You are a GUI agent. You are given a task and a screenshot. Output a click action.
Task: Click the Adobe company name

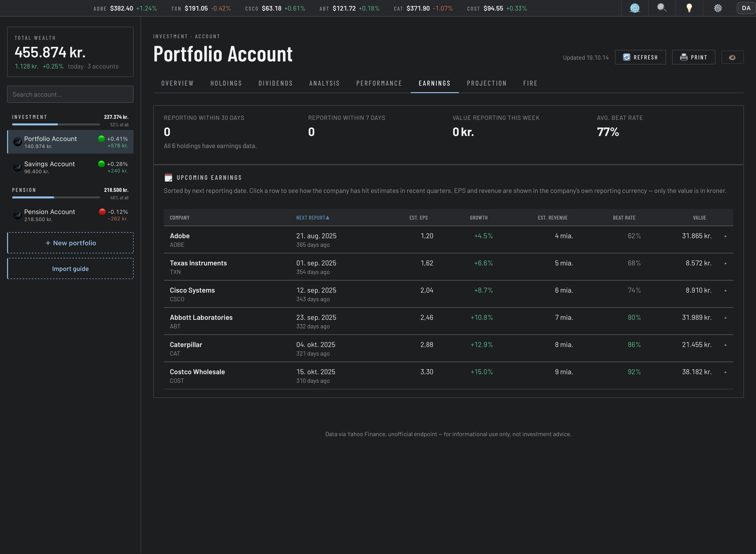click(179, 236)
